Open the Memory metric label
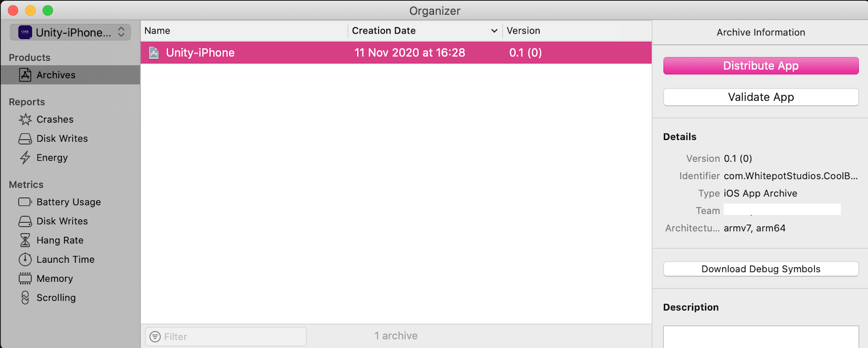The width and height of the screenshot is (868, 348). 55,279
